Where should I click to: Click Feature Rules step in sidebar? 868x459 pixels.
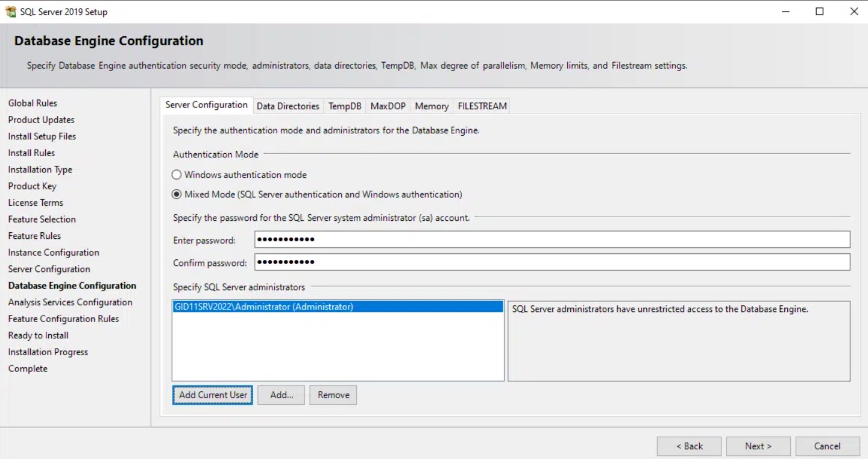tap(34, 236)
